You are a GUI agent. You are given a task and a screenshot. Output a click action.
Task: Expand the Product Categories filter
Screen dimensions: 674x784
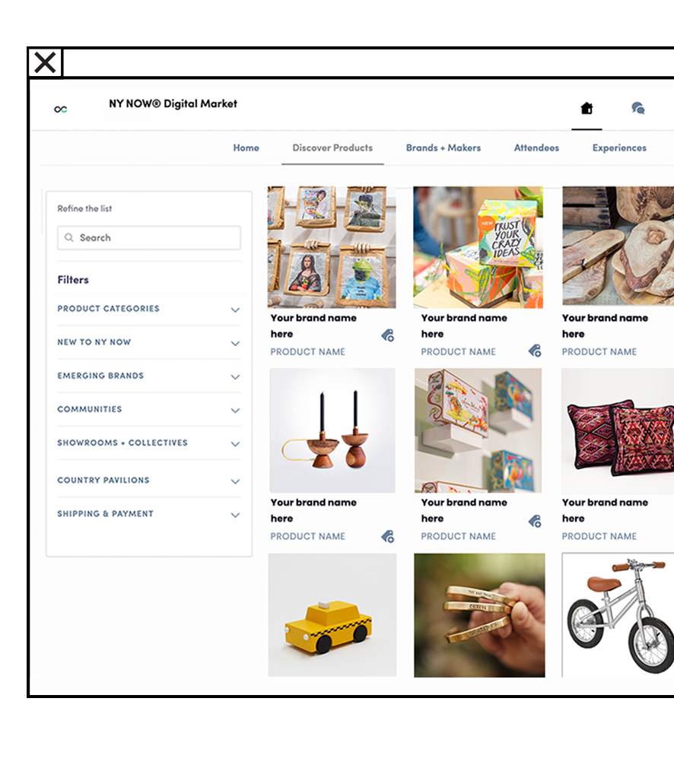pyautogui.click(x=148, y=309)
